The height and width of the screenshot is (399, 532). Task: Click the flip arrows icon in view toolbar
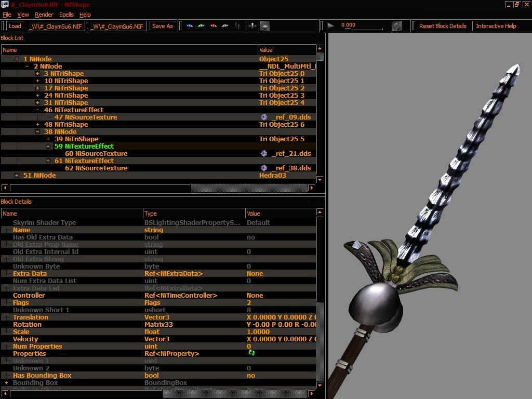(x=252, y=26)
